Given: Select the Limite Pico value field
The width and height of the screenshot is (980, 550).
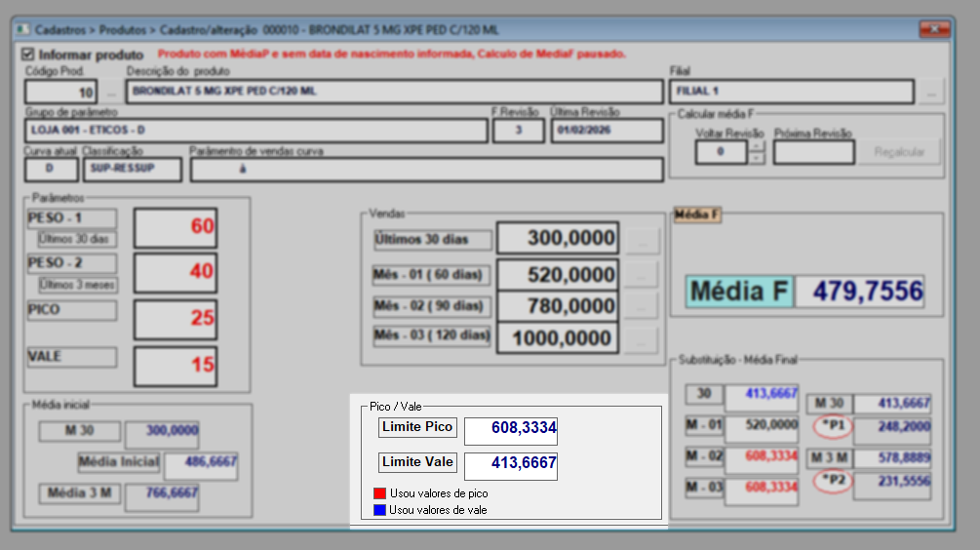Looking at the screenshot, I should pos(510,431).
